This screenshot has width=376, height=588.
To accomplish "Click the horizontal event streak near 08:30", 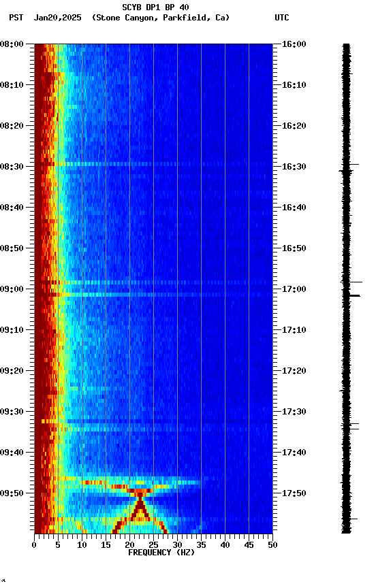I will 153,164.
